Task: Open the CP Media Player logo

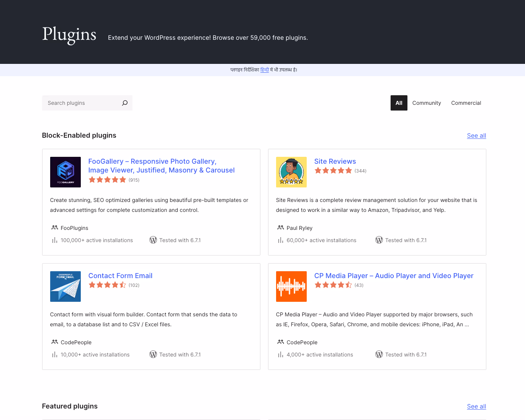Action: click(x=291, y=287)
